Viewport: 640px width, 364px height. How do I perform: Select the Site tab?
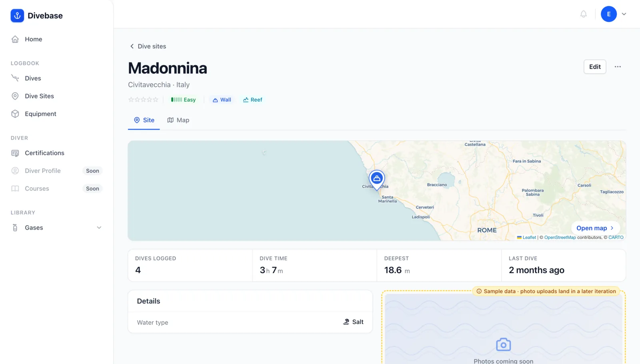(144, 120)
